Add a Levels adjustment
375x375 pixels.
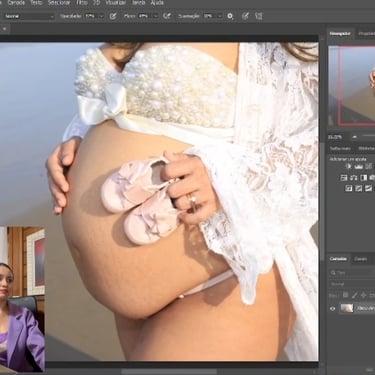click(x=359, y=166)
